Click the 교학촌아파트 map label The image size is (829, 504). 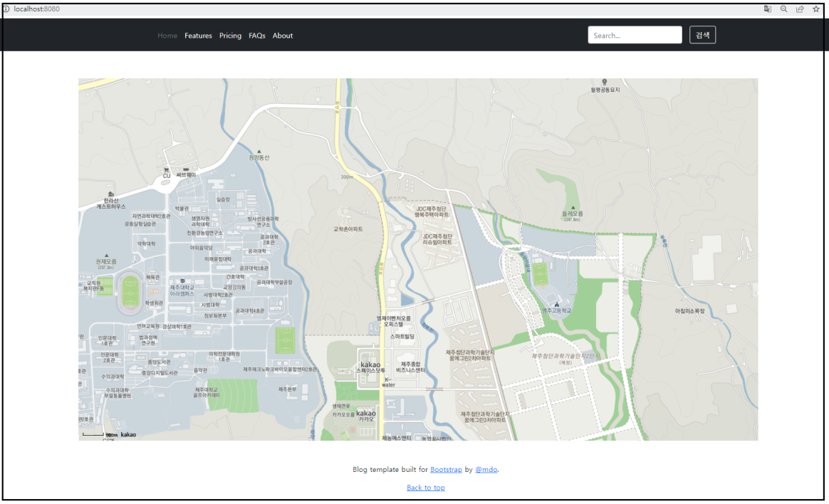point(348,229)
